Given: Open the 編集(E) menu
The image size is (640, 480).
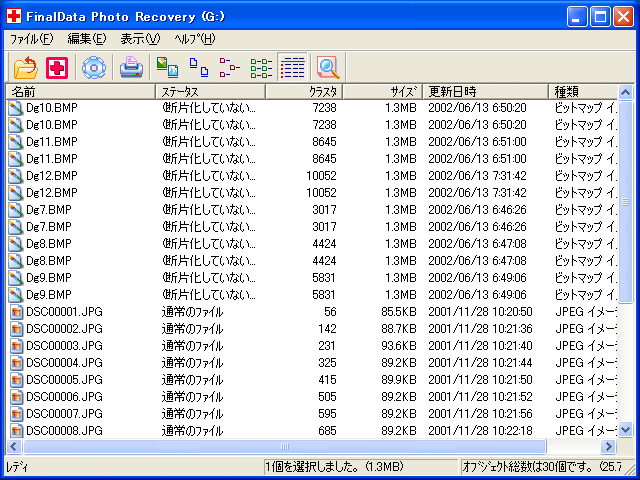Looking at the screenshot, I should (x=87, y=39).
